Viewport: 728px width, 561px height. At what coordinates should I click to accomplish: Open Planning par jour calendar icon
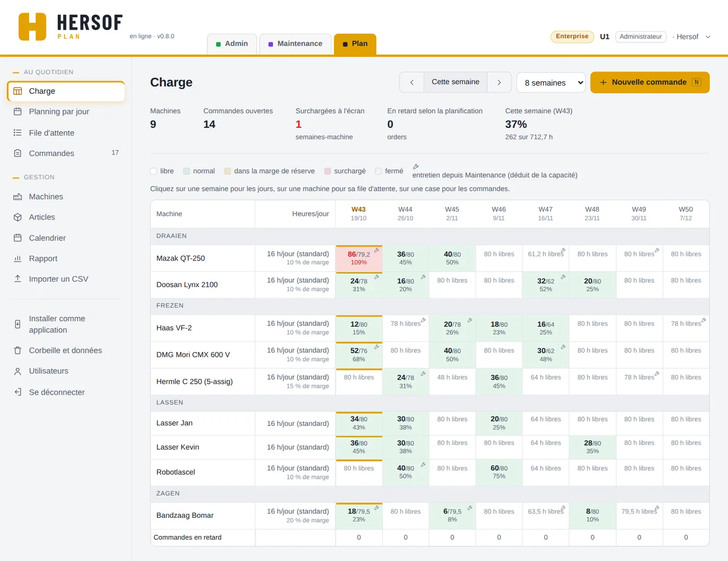pyautogui.click(x=18, y=112)
